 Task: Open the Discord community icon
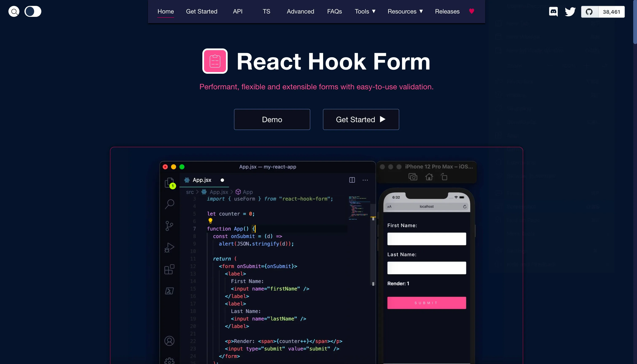[x=553, y=12]
